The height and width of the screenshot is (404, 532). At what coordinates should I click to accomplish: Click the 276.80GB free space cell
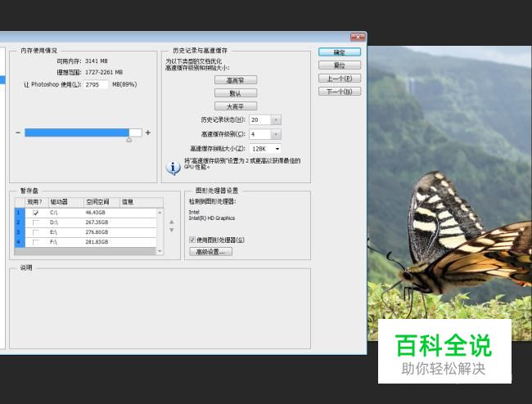(x=97, y=232)
